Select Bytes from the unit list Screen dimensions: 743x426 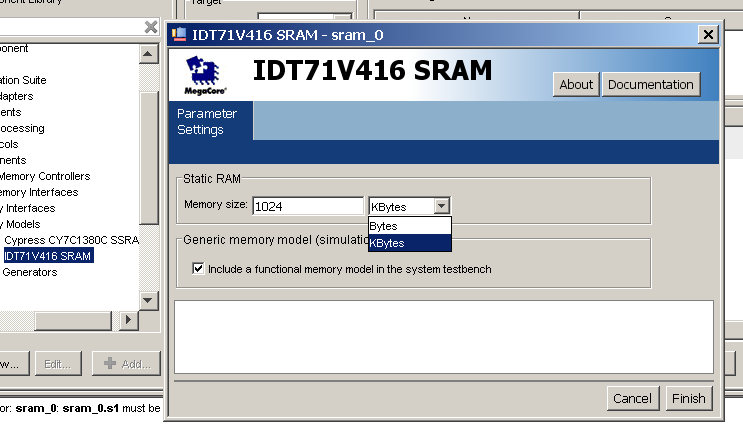[409, 226]
